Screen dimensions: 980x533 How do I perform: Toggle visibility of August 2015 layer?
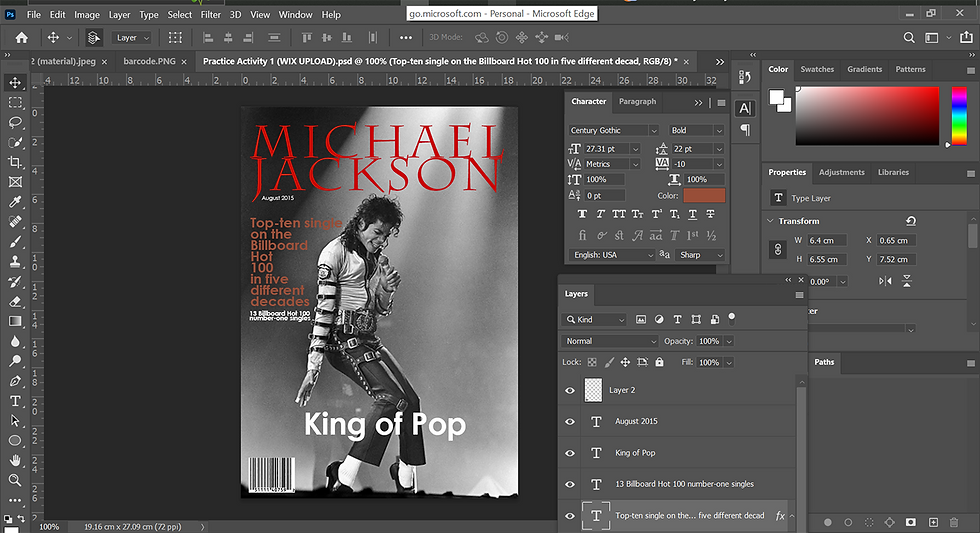click(570, 422)
